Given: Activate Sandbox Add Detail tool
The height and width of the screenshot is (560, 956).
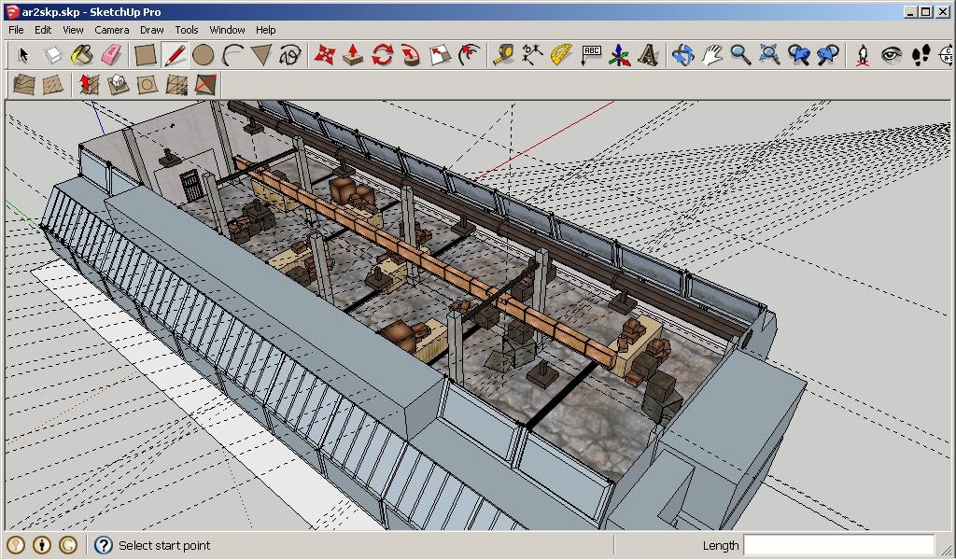Looking at the screenshot, I should coord(176,84).
